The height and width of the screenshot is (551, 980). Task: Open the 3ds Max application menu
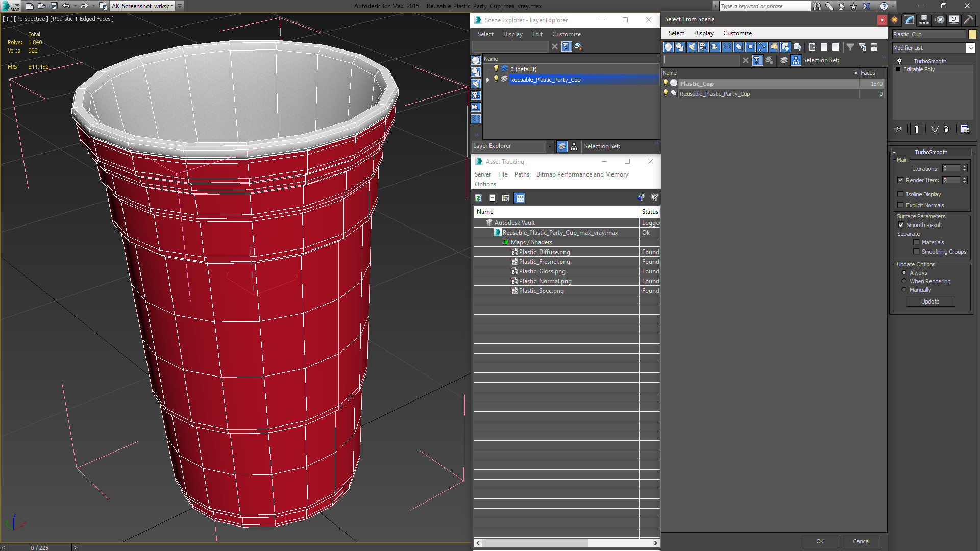10,6
